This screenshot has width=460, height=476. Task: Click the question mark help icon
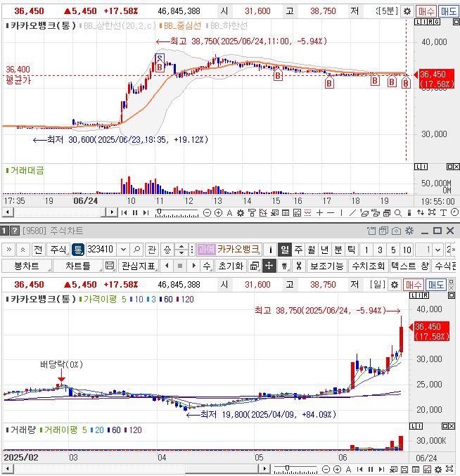(15, 231)
